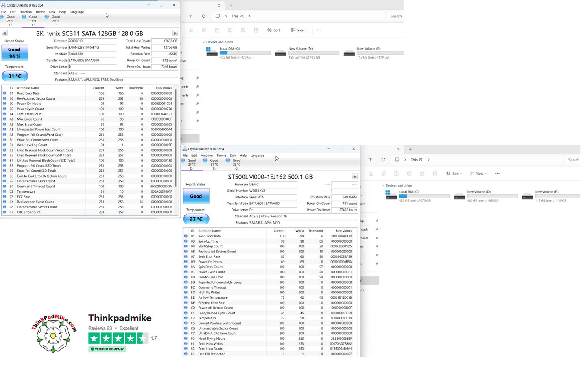
Task: Click Up arrow in Explorer beside SK hynix window
Action: pyautogui.click(x=191, y=16)
